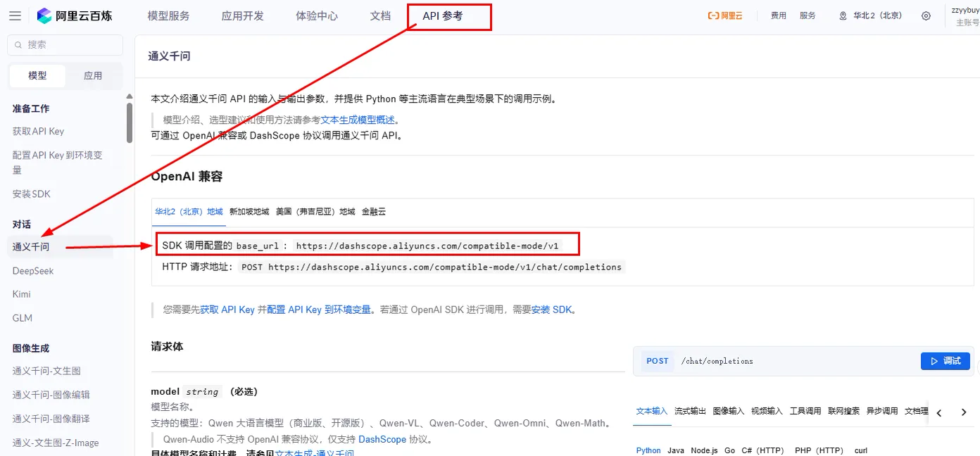This screenshot has height=456, width=980.
Task: Open 费用 in the header
Action: [x=778, y=15]
